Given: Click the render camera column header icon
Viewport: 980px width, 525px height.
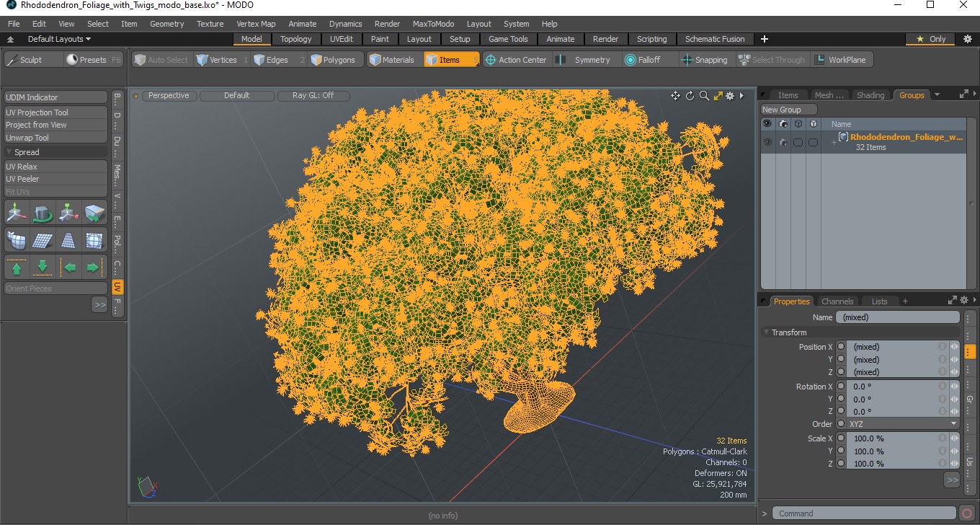Looking at the screenshot, I should [783, 124].
